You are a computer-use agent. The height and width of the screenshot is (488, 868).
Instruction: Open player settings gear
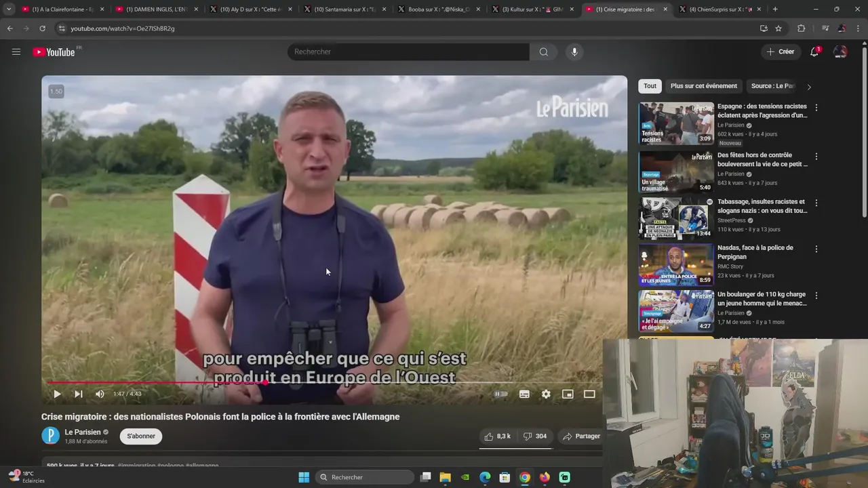click(546, 394)
